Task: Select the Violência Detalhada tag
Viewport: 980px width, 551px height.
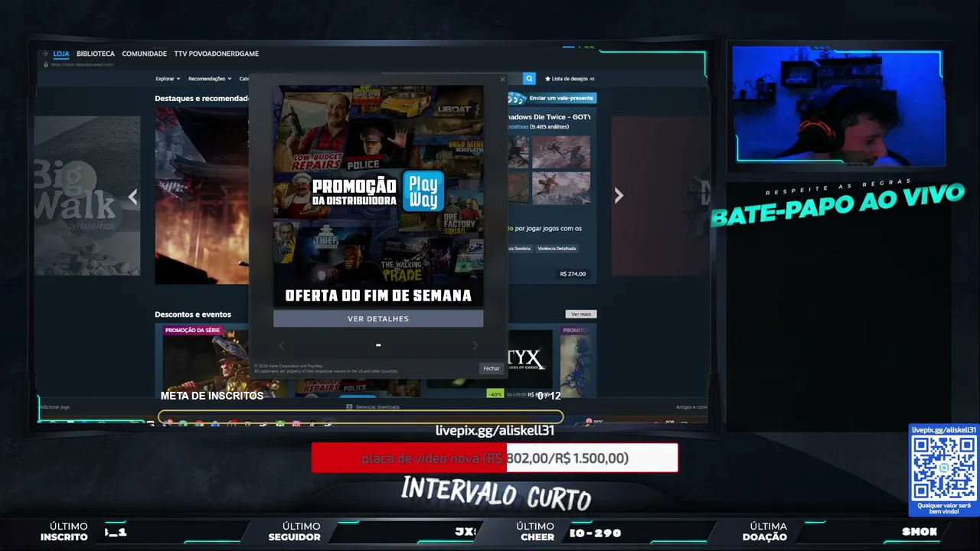Action: tap(557, 249)
